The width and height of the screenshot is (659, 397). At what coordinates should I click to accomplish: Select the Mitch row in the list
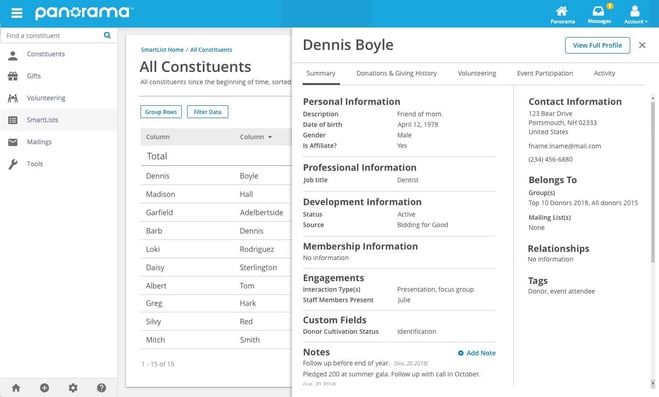(216, 340)
